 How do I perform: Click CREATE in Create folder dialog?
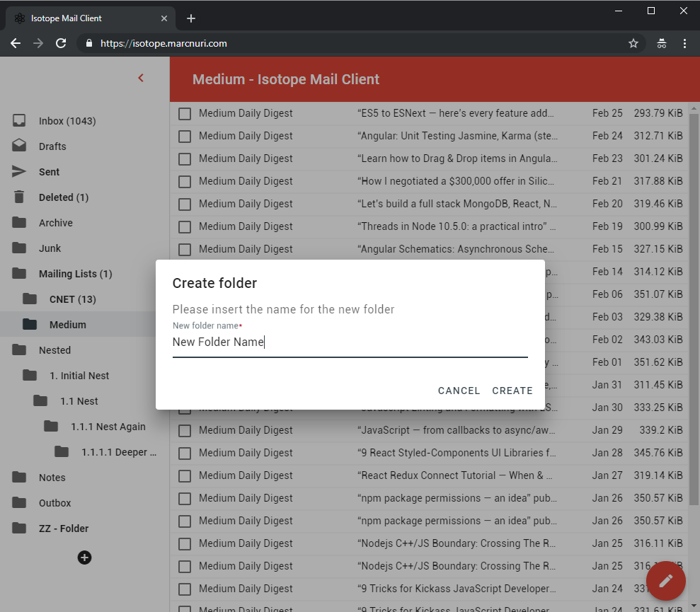(x=512, y=391)
